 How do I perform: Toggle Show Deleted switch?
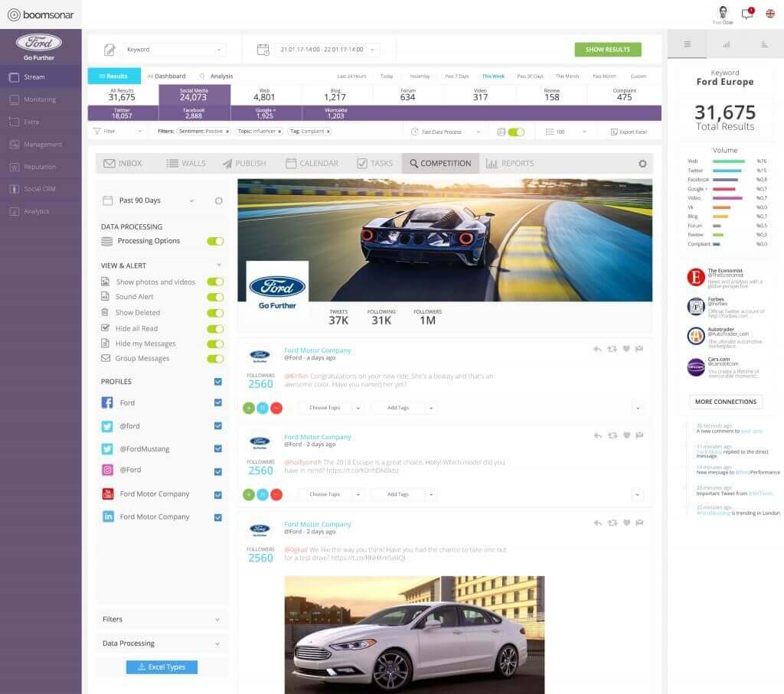[215, 313]
